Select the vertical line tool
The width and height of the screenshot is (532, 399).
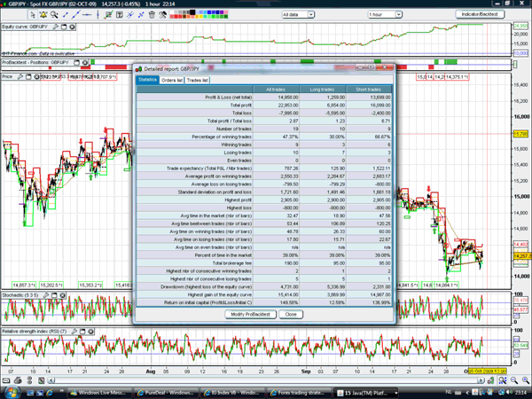pyautogui.click(x=98, y=14)
